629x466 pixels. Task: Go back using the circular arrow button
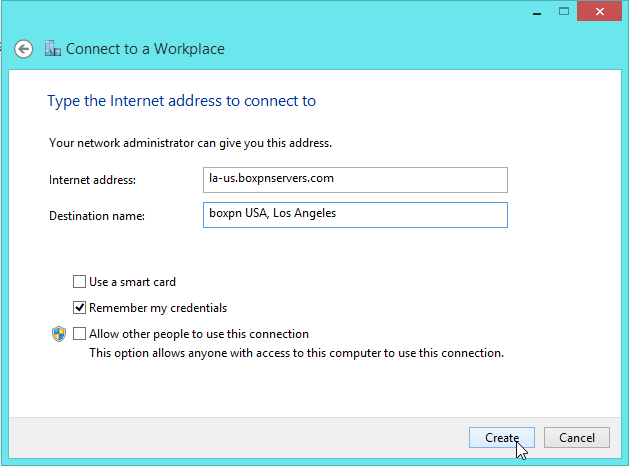coord(24,49)
